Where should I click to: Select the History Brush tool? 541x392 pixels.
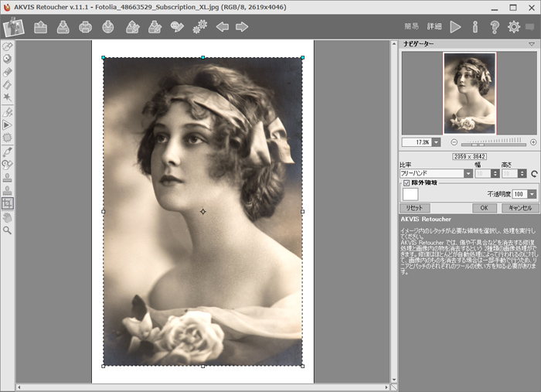(7, 165)
